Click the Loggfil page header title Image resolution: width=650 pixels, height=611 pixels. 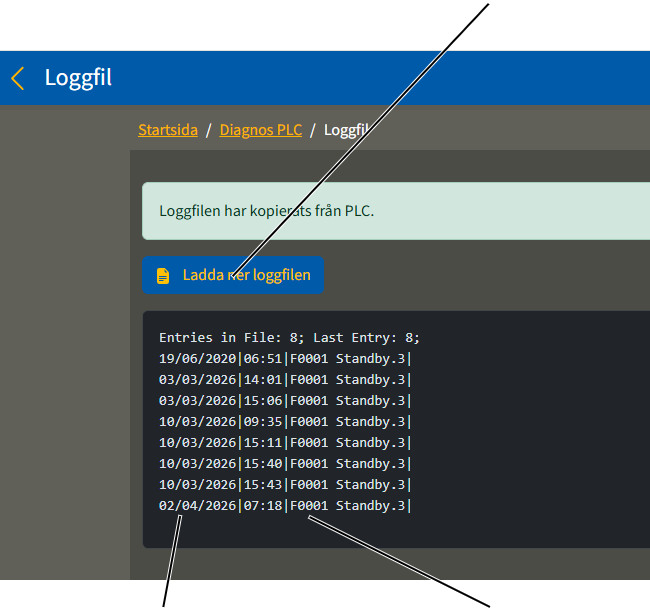[x=78, y=78]
